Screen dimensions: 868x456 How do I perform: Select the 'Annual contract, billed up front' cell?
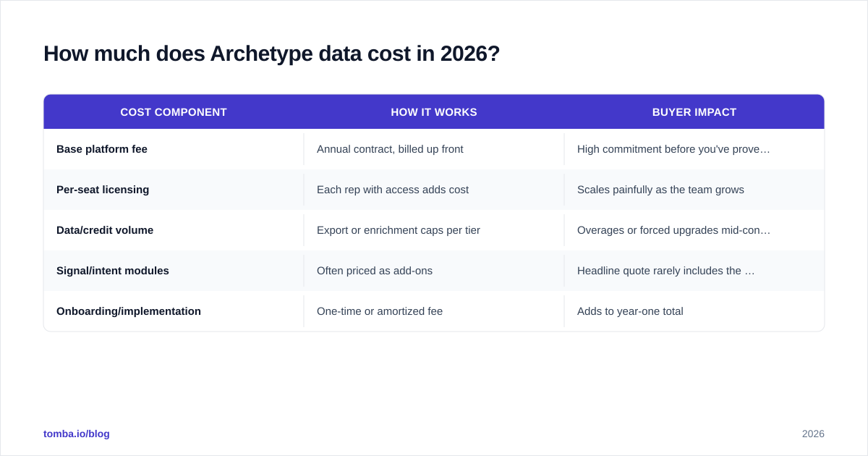point(434,149)
